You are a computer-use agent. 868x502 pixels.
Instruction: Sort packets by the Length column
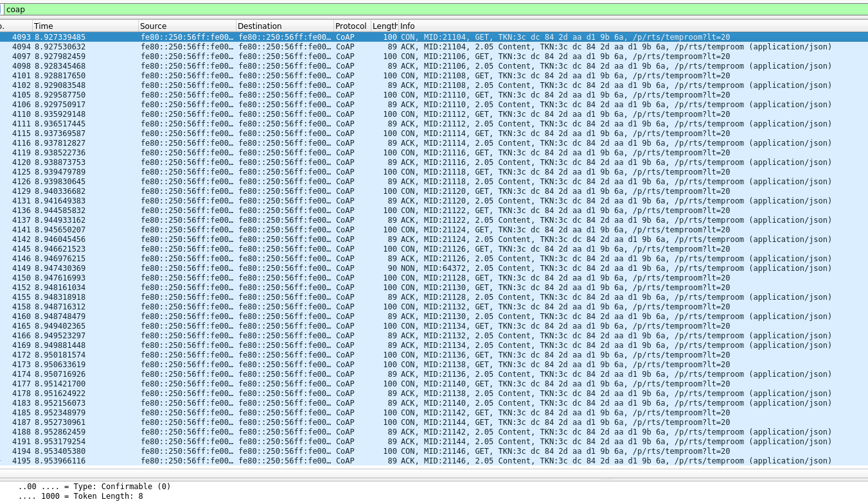pos(384,26)
